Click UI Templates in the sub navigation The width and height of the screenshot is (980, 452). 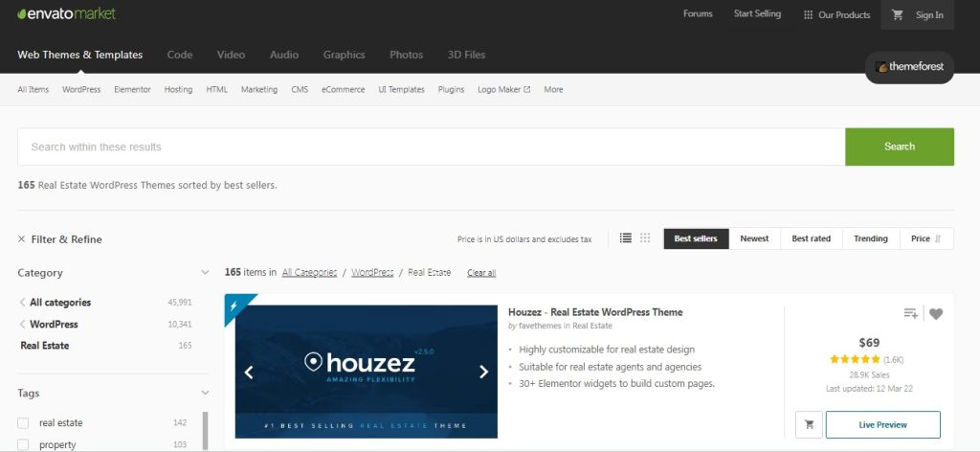coord(401,89)
